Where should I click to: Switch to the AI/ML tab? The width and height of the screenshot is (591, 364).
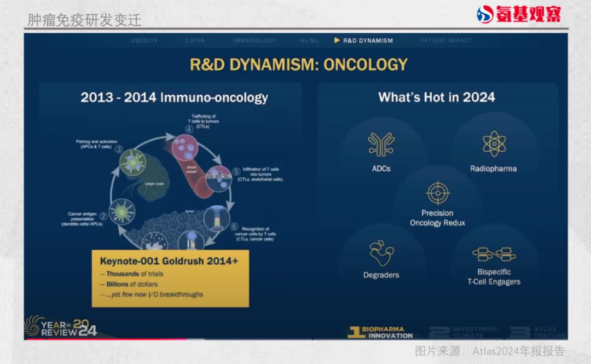(310, 41)
